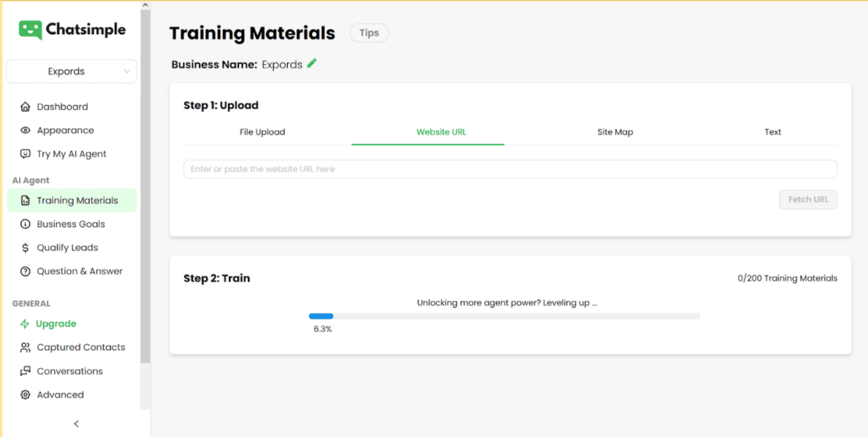Click the Captured Contacts people icon

pos(24,347)
